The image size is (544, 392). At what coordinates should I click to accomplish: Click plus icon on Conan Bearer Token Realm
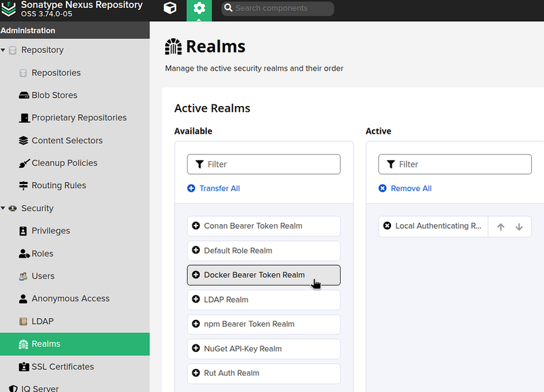point(196,226)
